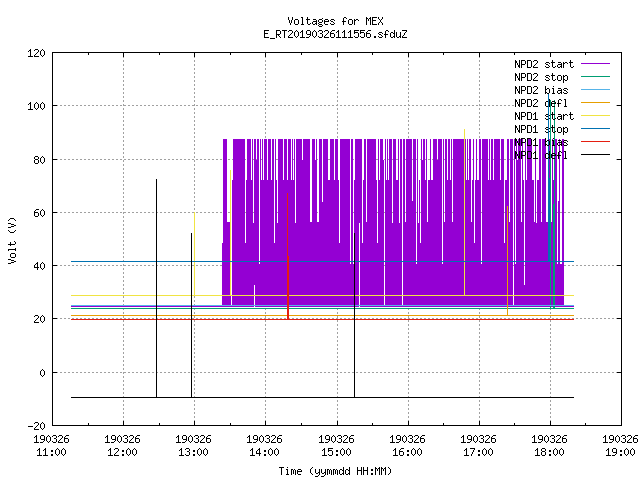The image size is (640, 480).
Task: Click the y-axis tick value 0
Action: point(42,373)
